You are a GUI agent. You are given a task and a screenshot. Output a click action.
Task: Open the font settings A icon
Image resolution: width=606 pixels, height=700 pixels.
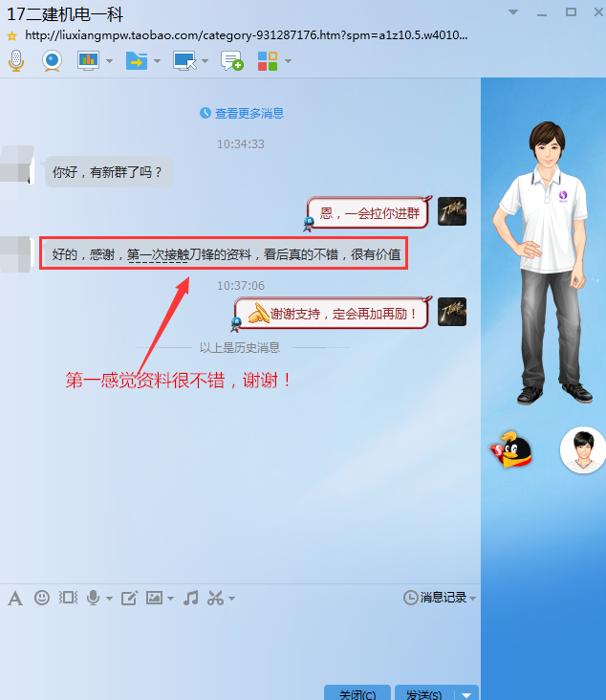15,598
